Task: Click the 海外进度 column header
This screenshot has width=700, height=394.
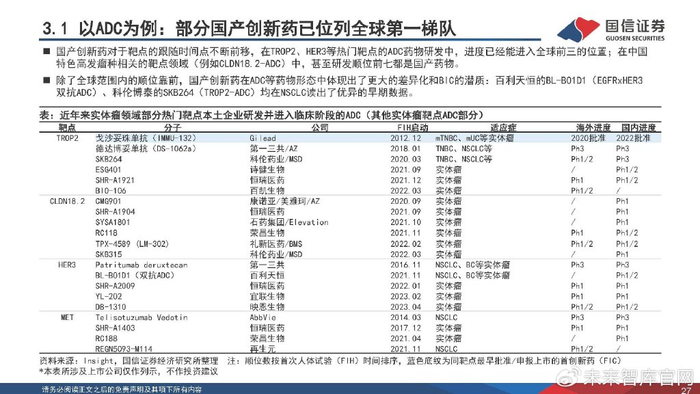Action: tap(593, 128)
